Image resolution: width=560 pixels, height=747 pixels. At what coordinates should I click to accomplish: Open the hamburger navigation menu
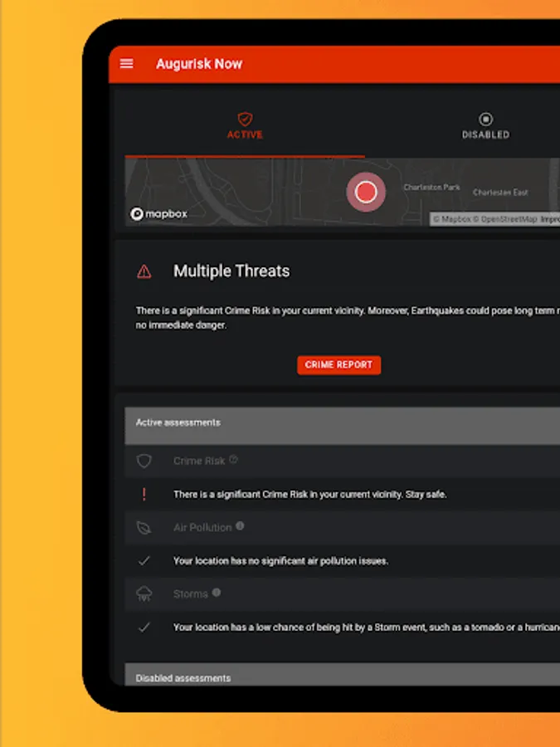coord(127,64)
